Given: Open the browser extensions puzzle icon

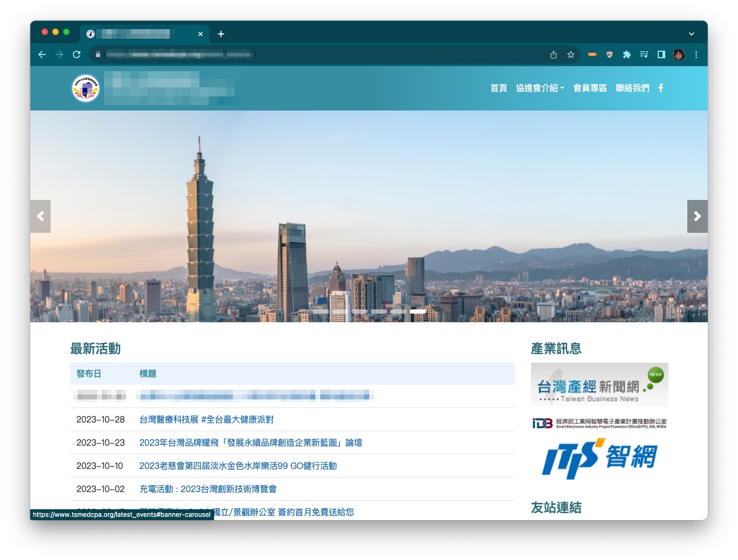Looking at the screenshot, I should [x=627, y=54].
